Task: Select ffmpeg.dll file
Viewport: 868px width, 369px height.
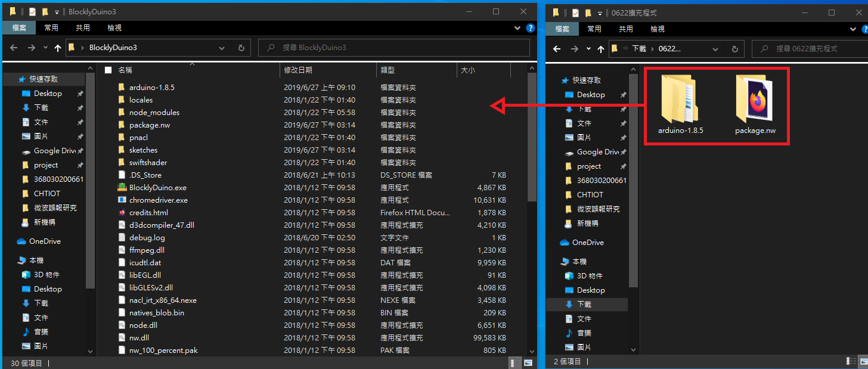Action: point(147,250)
